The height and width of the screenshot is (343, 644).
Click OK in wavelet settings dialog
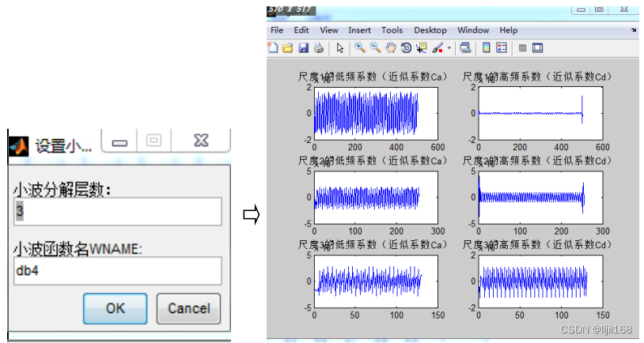coord(116,308)
